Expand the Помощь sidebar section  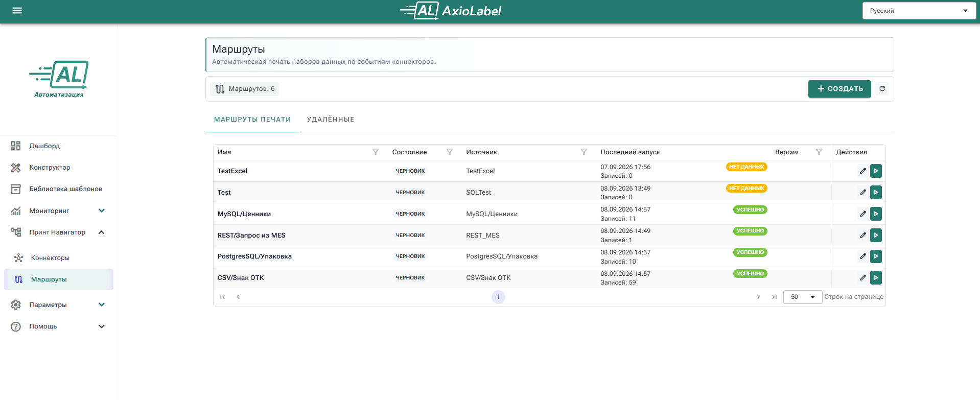click(102, 326)
